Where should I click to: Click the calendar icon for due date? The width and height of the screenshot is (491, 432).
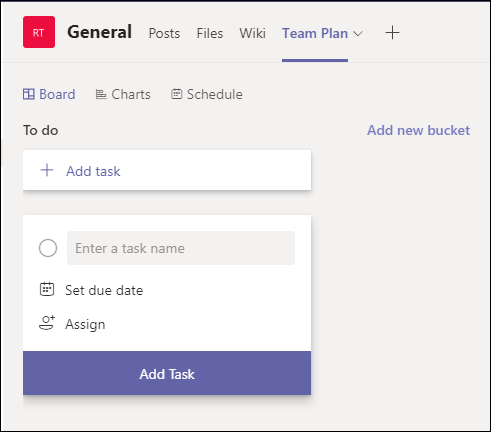[x=47, y=289]
